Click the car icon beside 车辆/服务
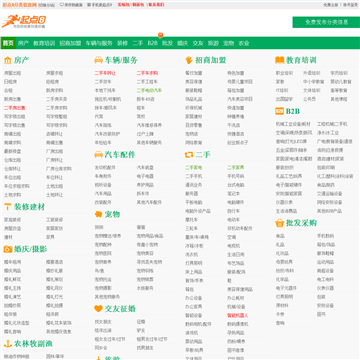 (98, 60)
